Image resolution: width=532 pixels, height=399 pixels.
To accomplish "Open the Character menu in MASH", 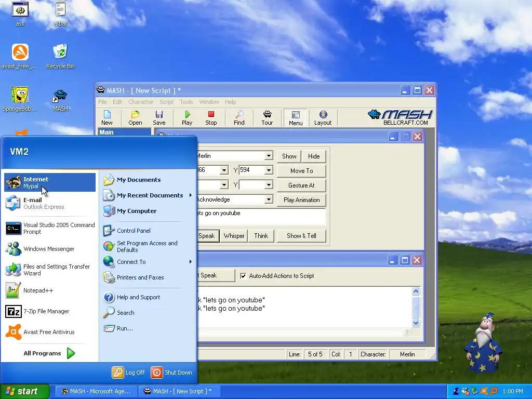I will [x=141, y=102].
